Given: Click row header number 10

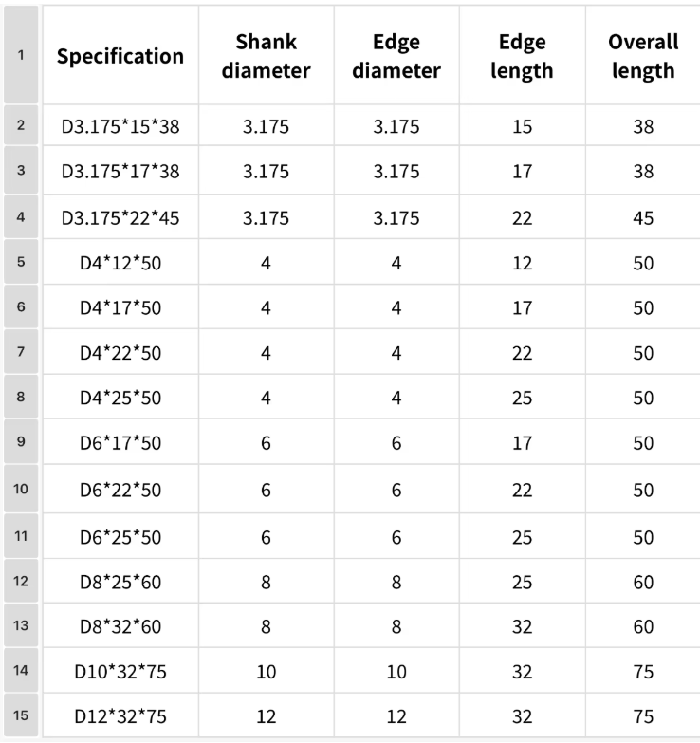Looking at the screenshot, I should [21, 490].
